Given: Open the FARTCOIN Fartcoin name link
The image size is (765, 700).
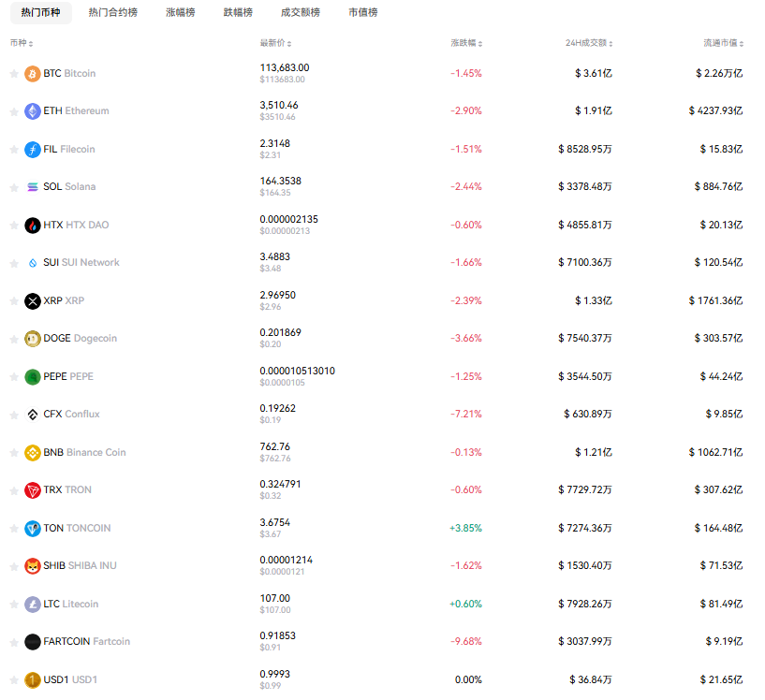Looking at the screenshot, I should coord(86,642).
